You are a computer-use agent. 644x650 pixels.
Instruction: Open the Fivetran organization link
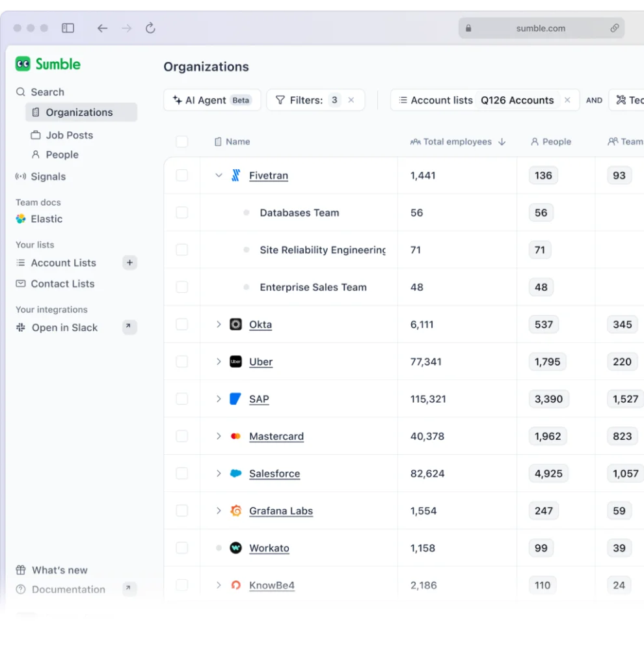point(269,176)
